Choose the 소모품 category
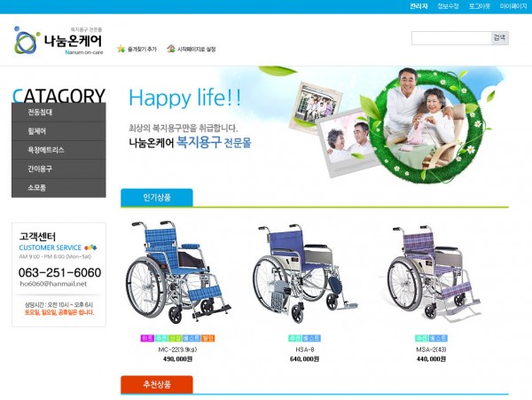This screenshot has height=400, width=532. pyautogui.click(x=59, y=188)
